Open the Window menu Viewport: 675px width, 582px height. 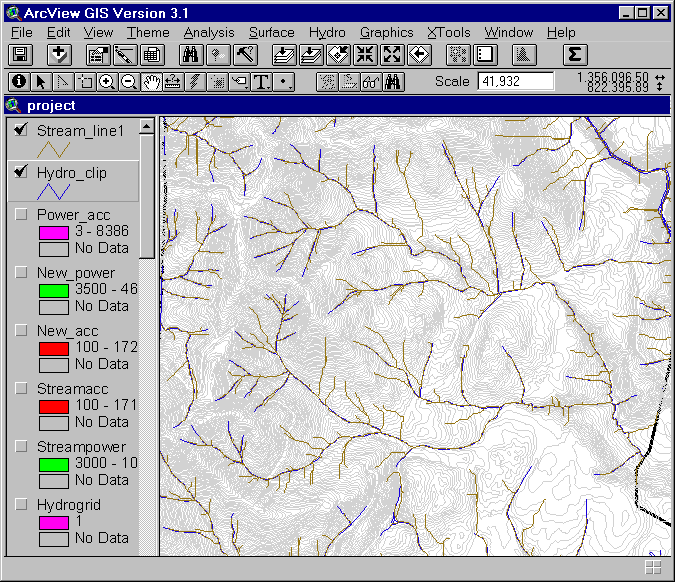[x=509, y=33]
